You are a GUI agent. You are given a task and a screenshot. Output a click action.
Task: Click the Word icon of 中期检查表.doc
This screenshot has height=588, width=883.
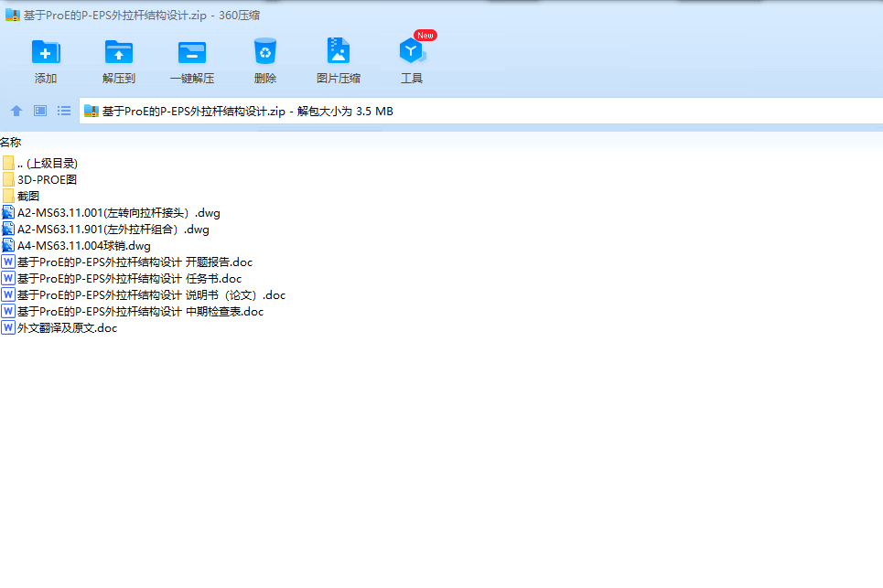8,311
